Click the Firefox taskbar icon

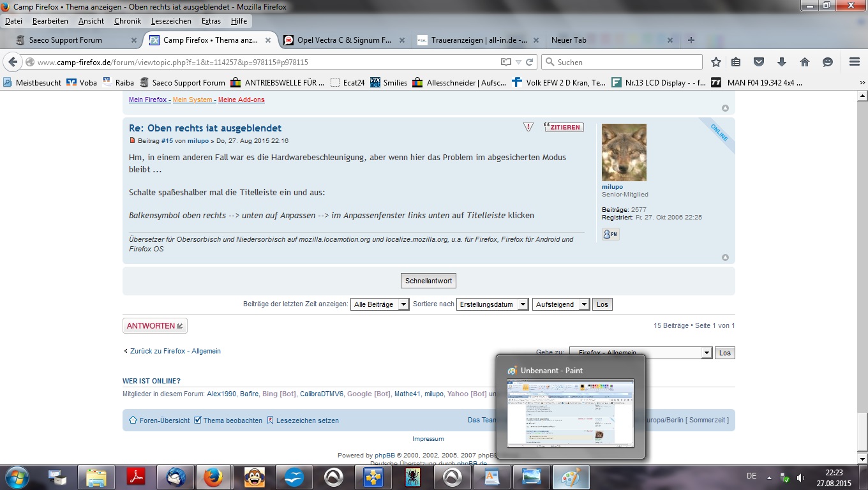[213, 477]
